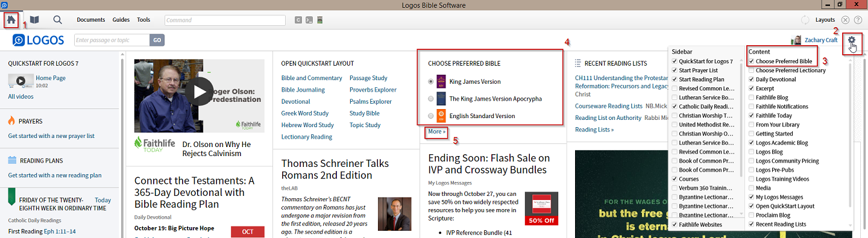Click the Reading Plans calendar icon

click(x=12, y=160)
